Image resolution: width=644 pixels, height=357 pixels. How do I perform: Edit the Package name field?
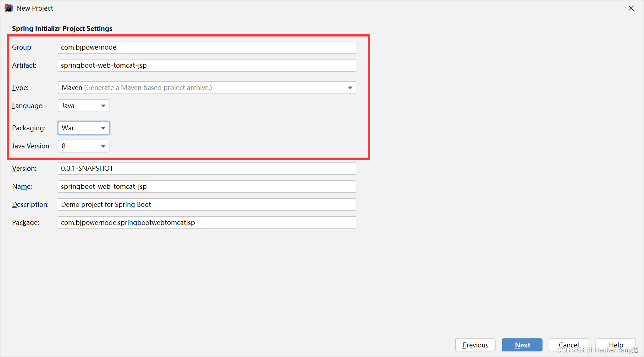click(207, 222)
